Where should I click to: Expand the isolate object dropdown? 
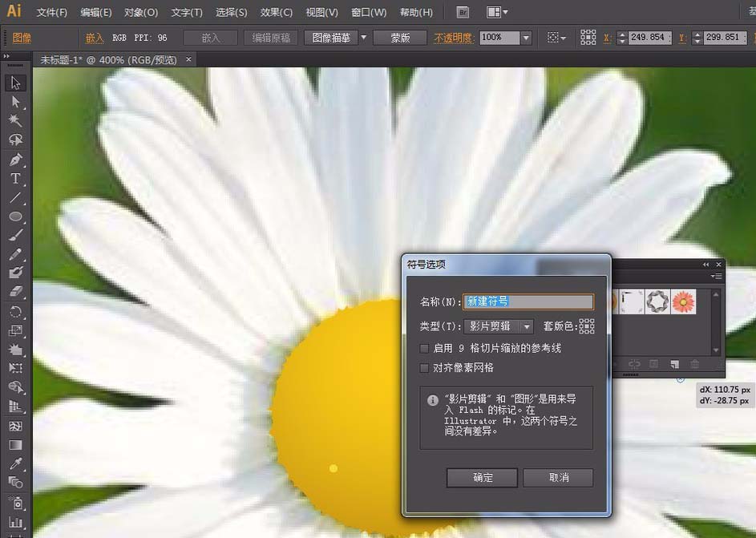556,37
